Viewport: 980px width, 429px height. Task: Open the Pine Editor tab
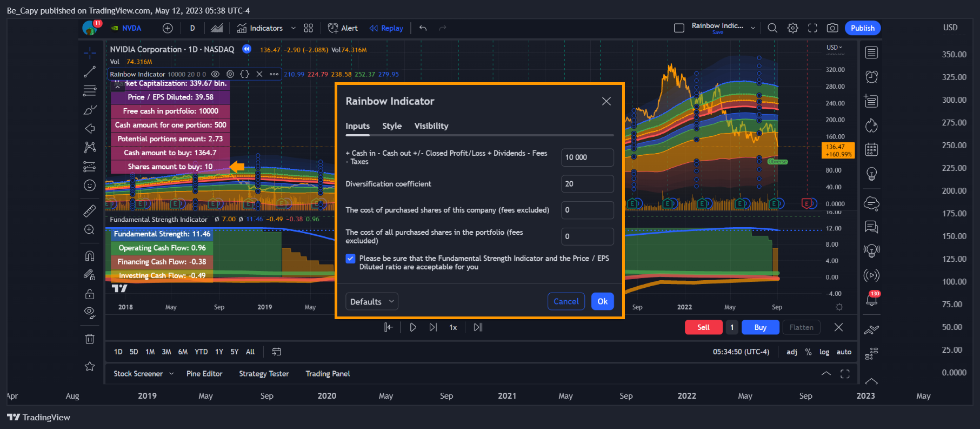(204, 374)
